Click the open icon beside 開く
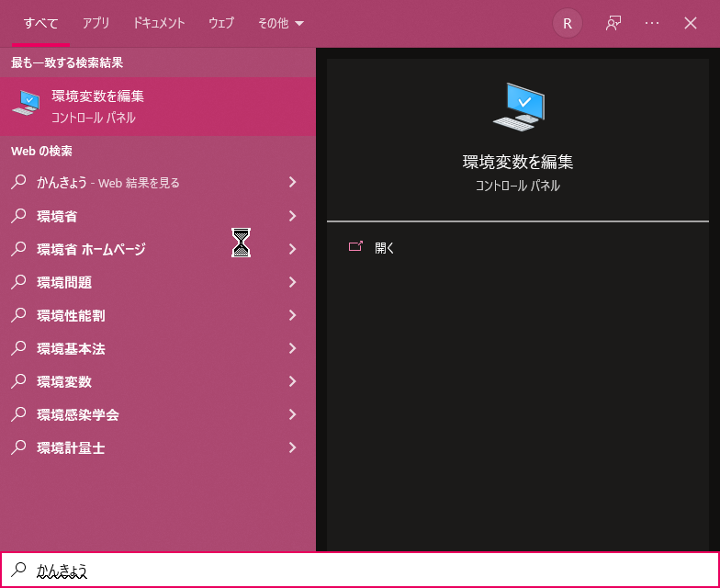Screen dimensions: 720x588 [x=356, y=247]
